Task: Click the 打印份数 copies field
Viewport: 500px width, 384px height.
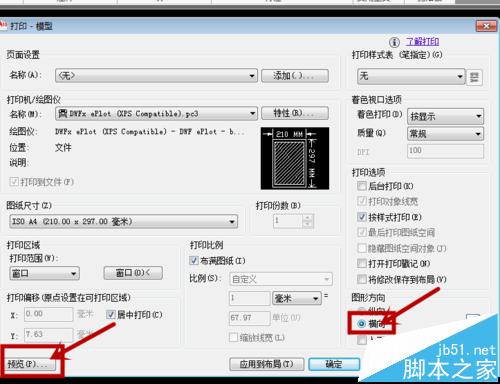Action: pos(288,221)
